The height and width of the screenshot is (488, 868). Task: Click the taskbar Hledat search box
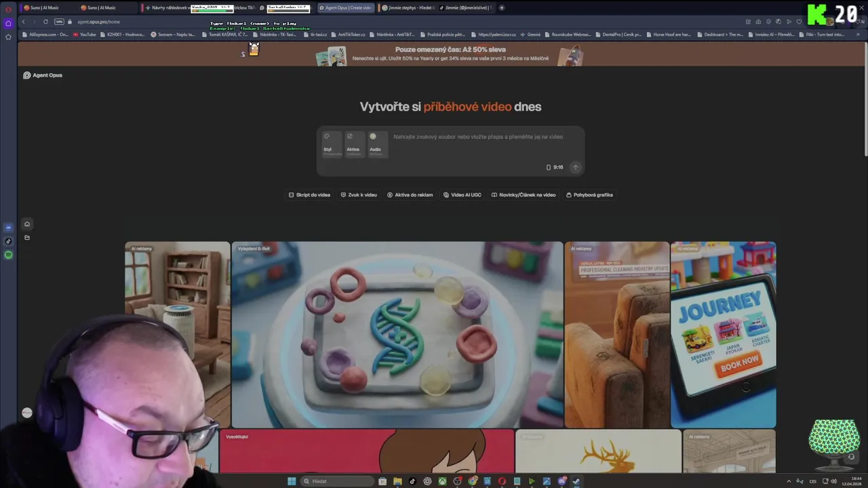coord(338,481)
